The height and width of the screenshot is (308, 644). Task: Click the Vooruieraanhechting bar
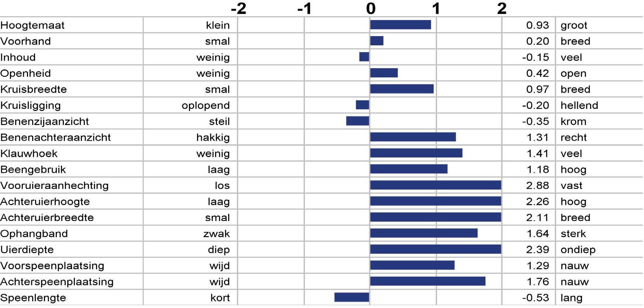pos(435,185)
